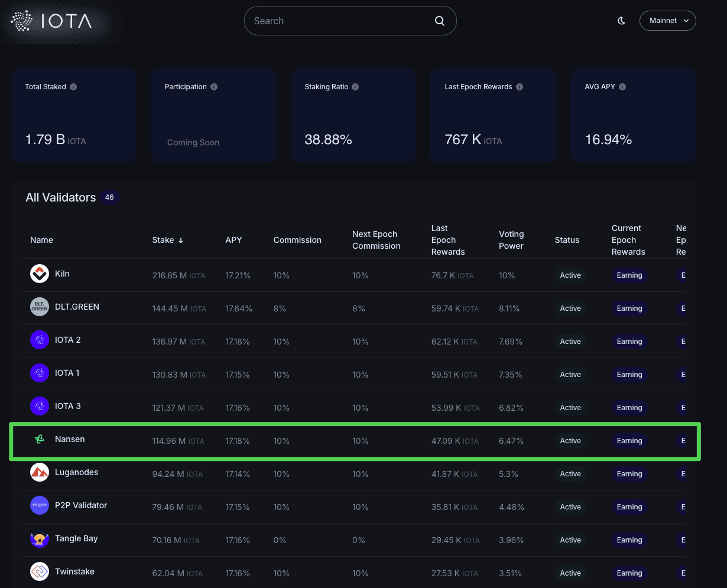This screenshot has height=588, width=727.
Task: Sort by Last Epoch Rewards column header
Action: (448, 240)
